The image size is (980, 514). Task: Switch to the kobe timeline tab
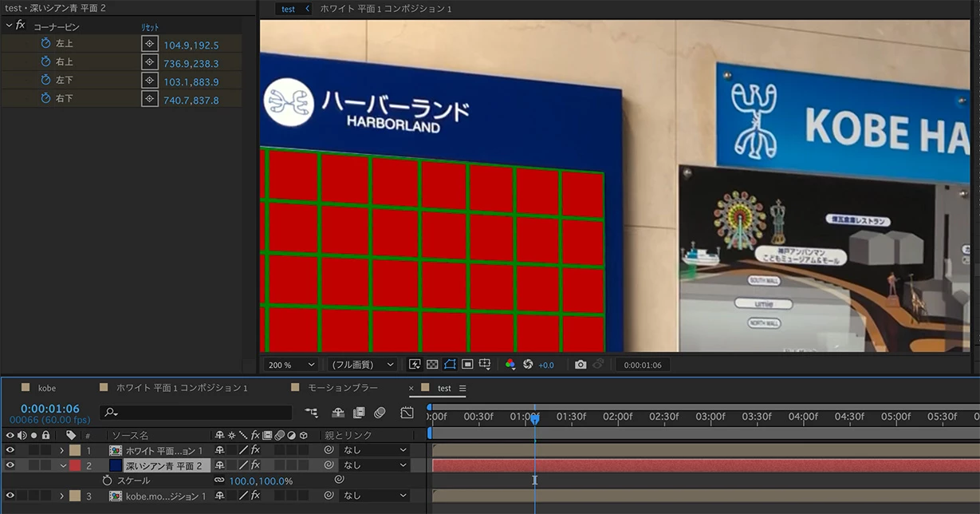point(47,388)
